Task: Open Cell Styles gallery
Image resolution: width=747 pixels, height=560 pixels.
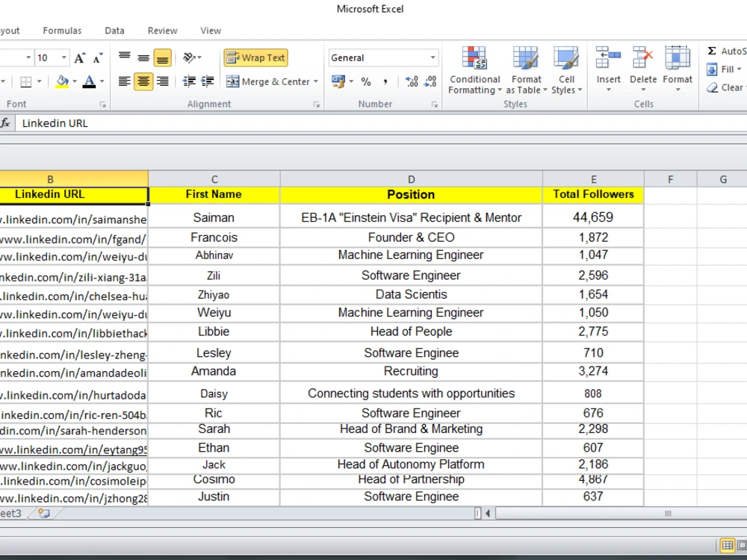Action: pyautogui.click(x=566, y=70)
